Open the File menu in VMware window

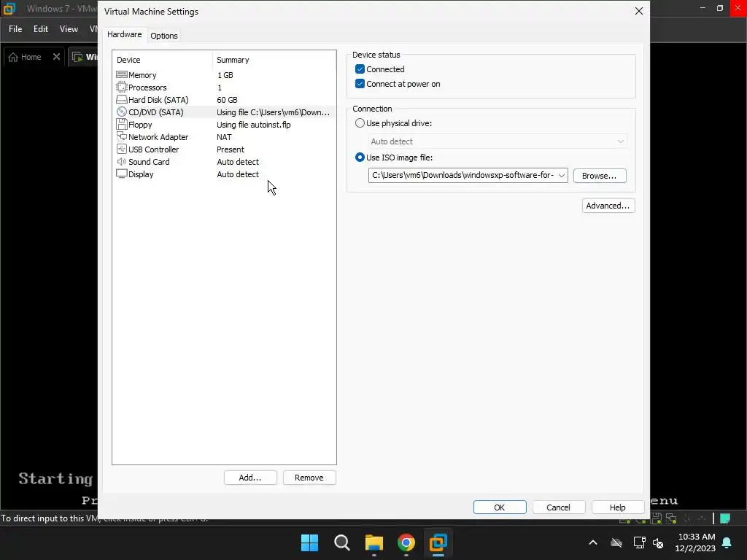[x=15, y=29]
